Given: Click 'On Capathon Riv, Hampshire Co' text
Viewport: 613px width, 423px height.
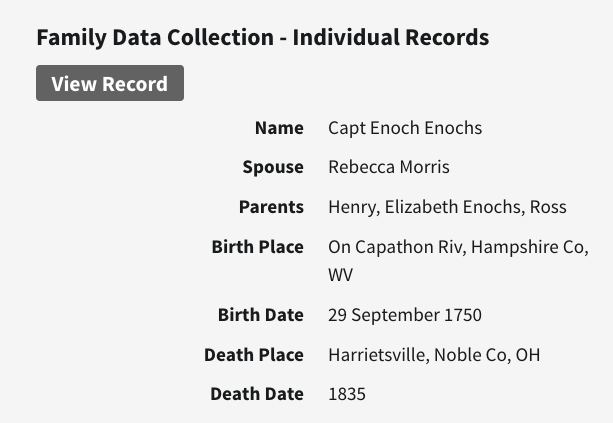Looking at the screenshot, I should coord(456,246).
